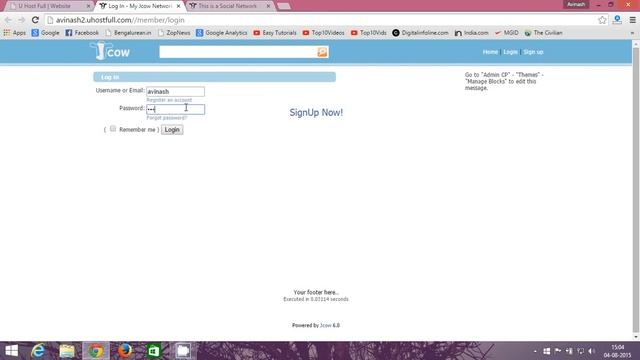The height and width of the screenshot is (360, 640).
Task: Open the Windows Start button
Action: coord(11,351)
